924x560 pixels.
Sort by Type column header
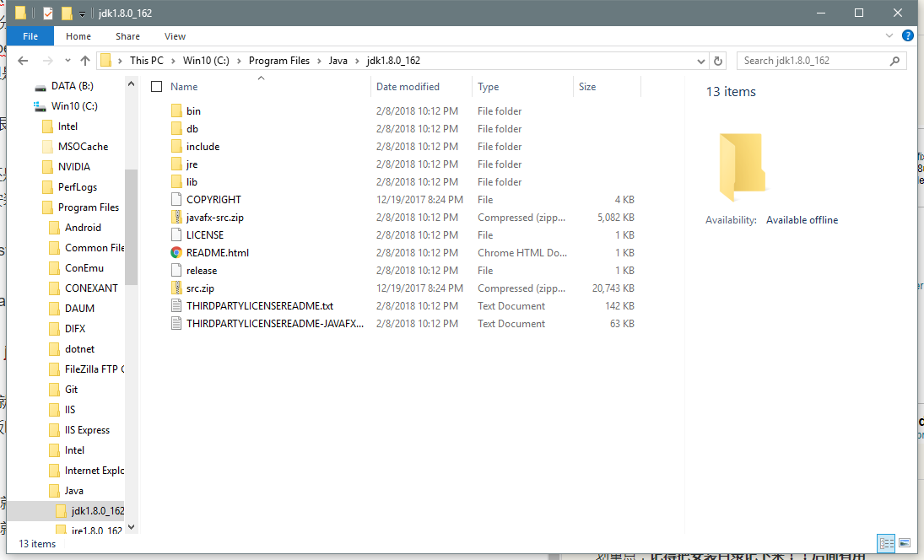[x=488, y=87]
